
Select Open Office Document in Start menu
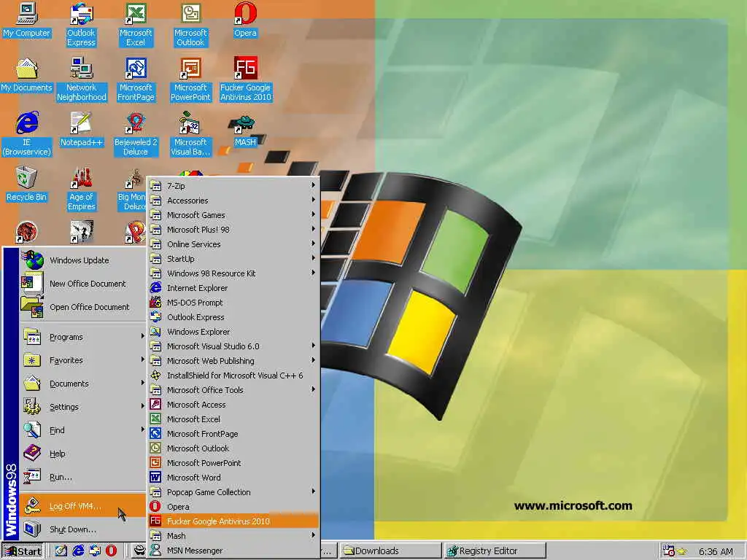83,307
